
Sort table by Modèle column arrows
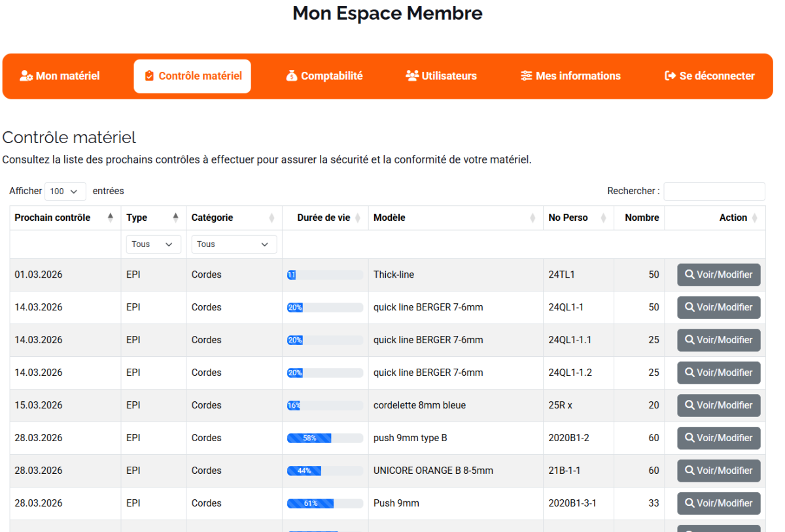pyautogui.click(x=532, y=218)
